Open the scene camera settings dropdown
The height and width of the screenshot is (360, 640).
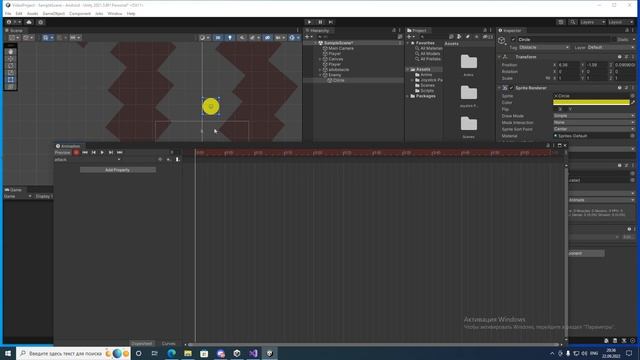tap(280, 38)
